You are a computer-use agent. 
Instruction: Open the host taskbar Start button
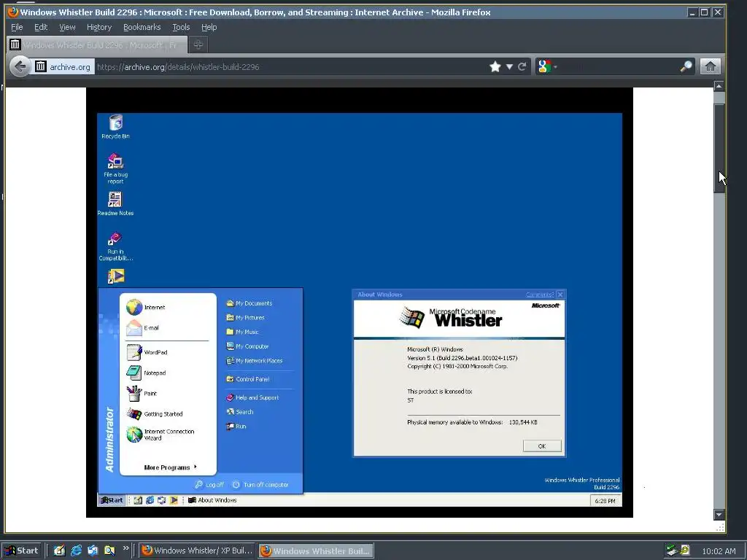(x=23, y=551)
